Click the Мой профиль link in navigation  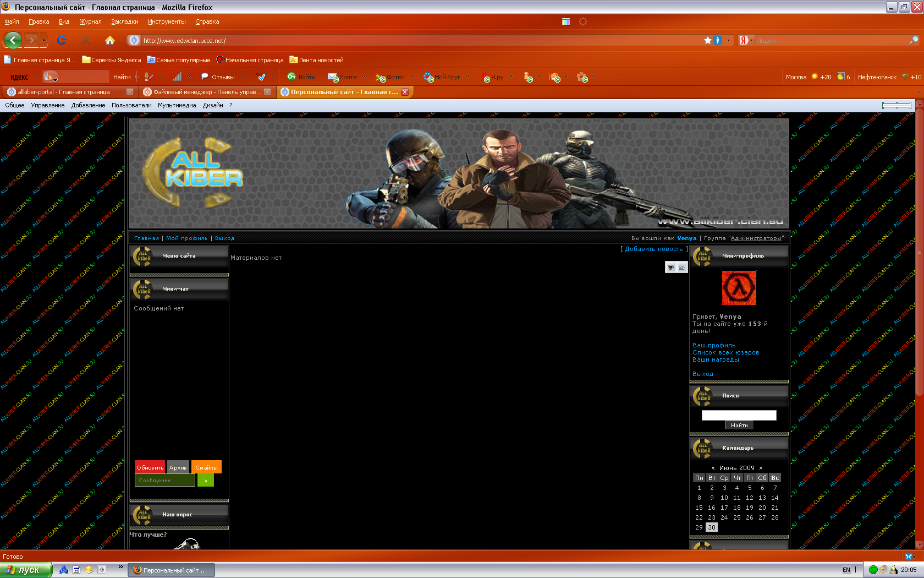(187, 238)
